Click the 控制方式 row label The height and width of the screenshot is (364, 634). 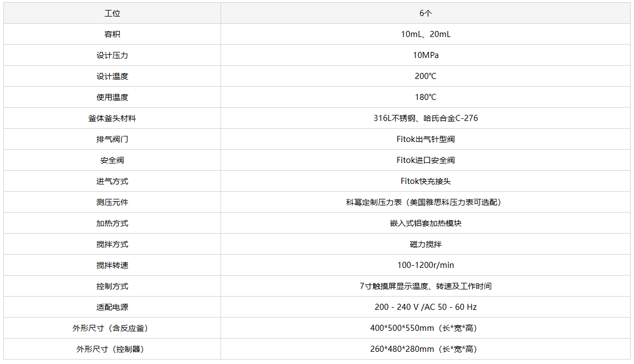pos(112,286)
